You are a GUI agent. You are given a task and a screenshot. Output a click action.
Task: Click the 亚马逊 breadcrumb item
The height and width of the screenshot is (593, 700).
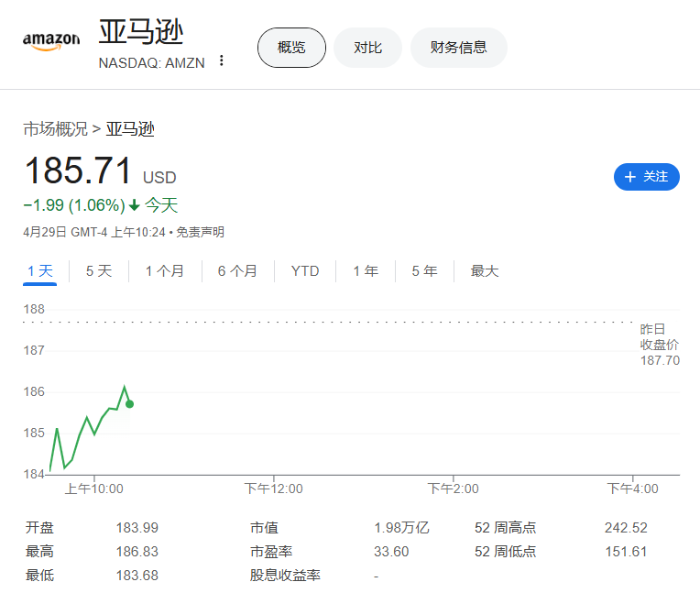click(130, 129)
